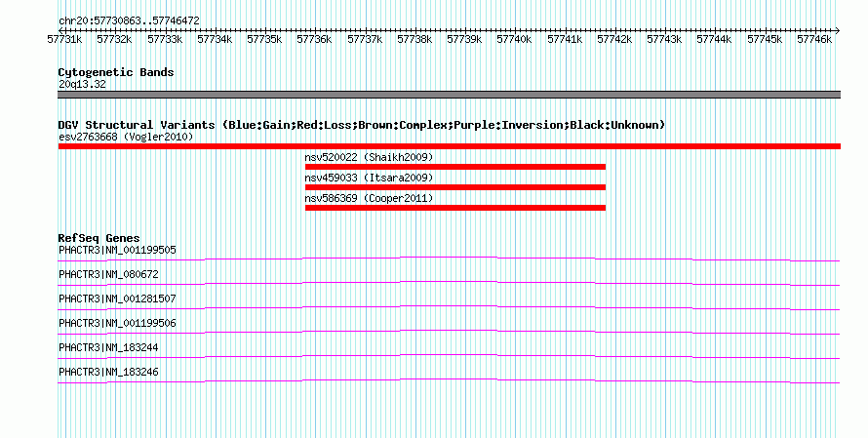Click the 57742k ruler tick label
Viewport: 868px width, 438px height.
point(614,39)
